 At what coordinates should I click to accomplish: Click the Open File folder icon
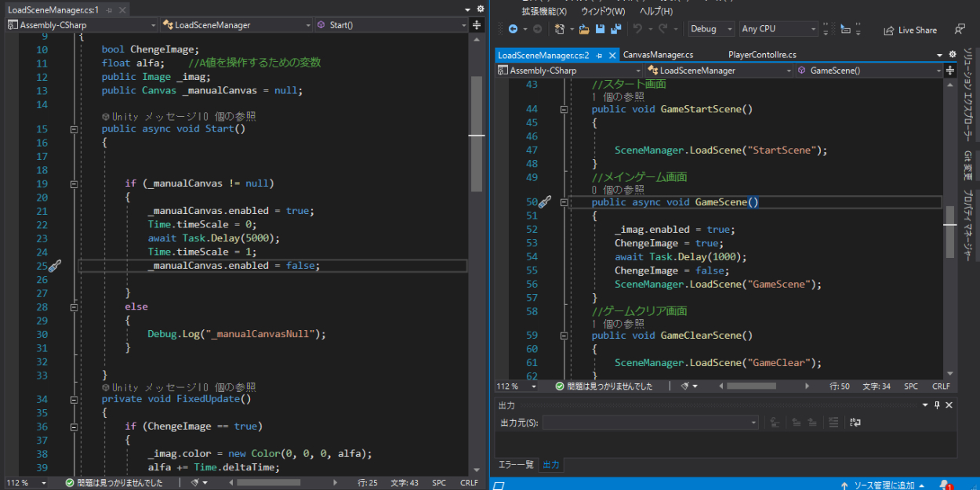pos(583,29)
